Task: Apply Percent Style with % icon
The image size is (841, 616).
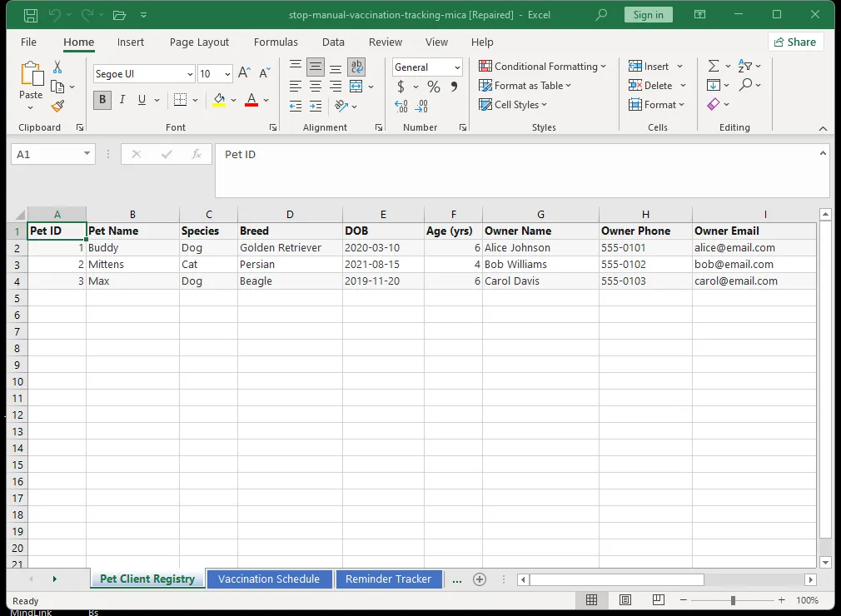Action: coord(433,87)
